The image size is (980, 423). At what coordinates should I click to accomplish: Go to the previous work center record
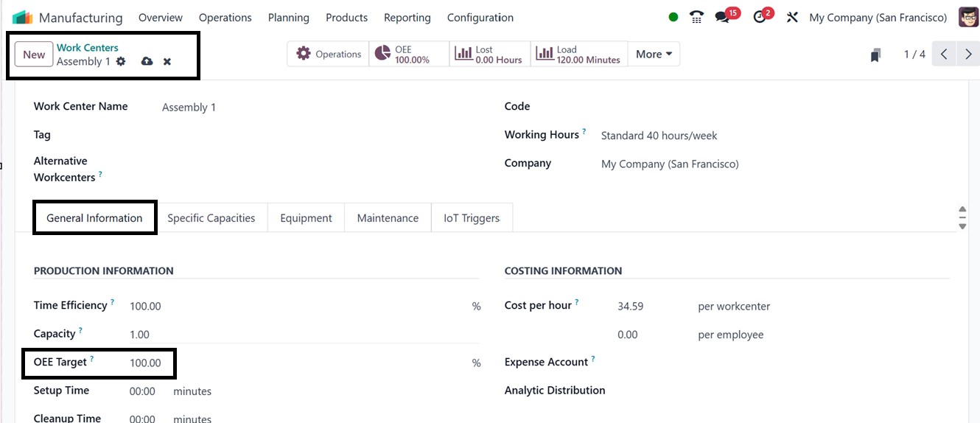click(944, 54)
